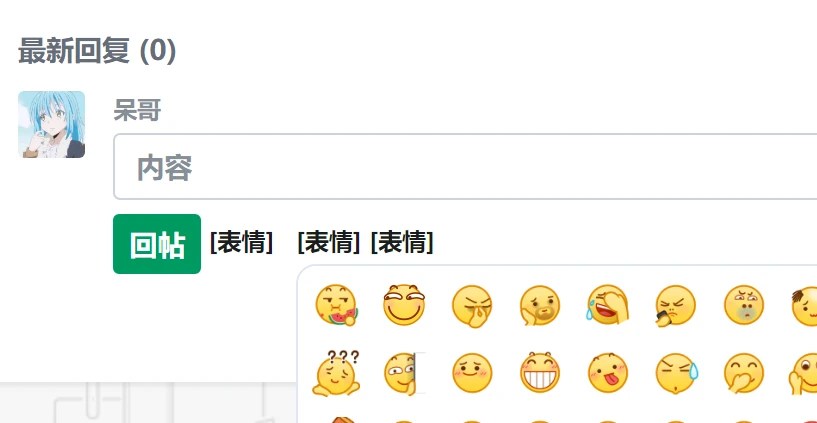Open the blue-haired anime avatar profile
The width and height of the screenshot is (817, 423).
click(52, 125)
